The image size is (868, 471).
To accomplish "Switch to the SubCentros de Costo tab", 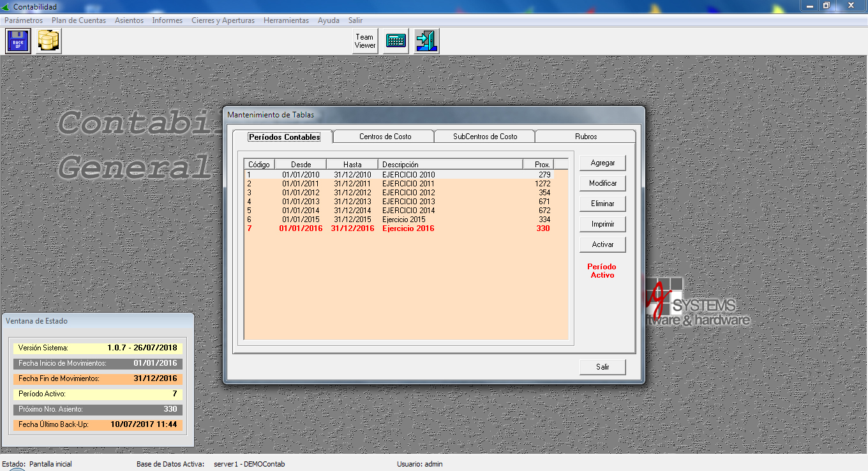I will click(x=485, y=137).
